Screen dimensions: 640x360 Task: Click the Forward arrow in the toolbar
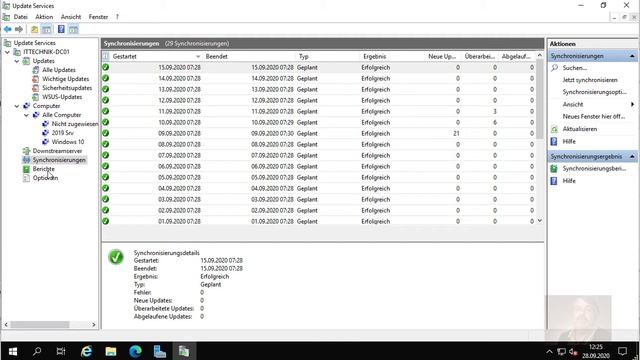(19, 29)
